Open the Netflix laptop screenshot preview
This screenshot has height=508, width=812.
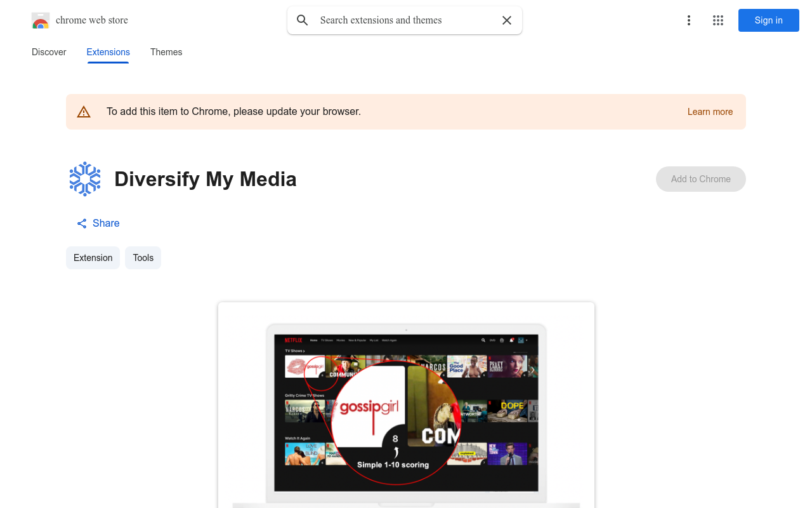click(406, 405)
